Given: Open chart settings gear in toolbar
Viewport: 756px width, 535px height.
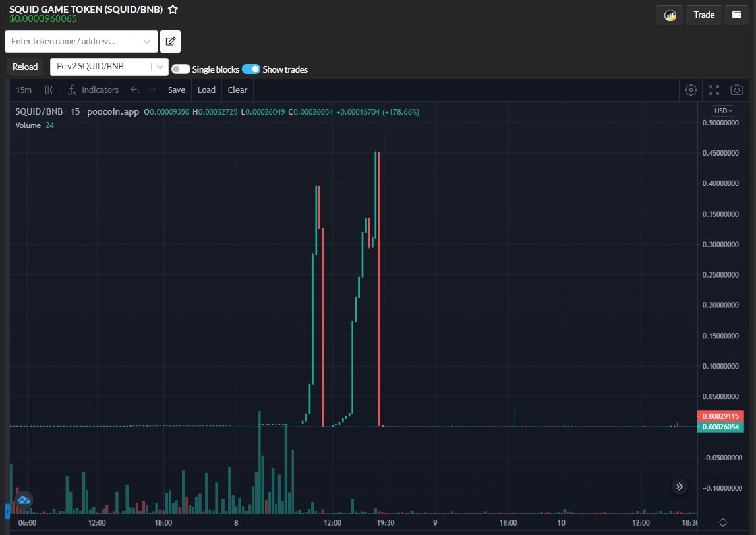Looking at the screenshot, I should 691,90.
